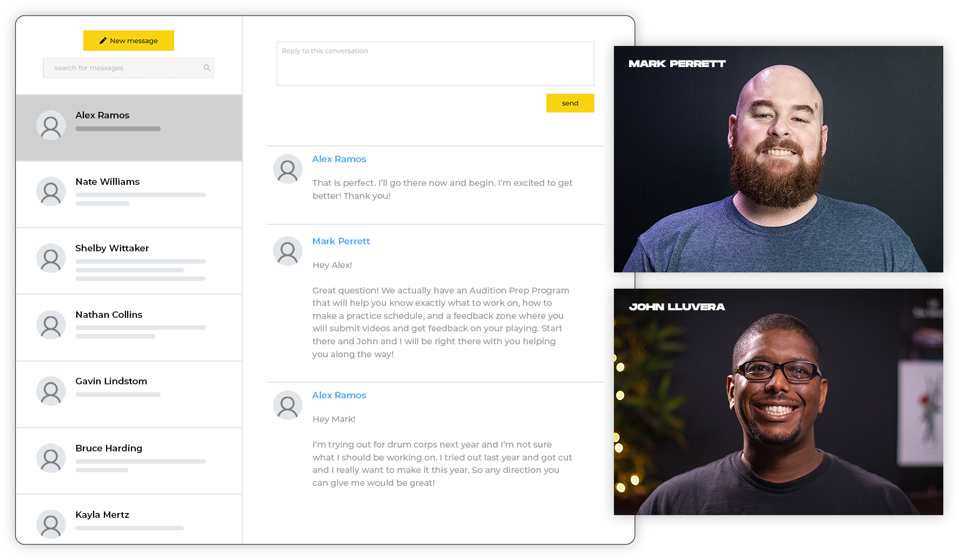
Task: Click the pencil icon on New message
Action: [103, 41]
